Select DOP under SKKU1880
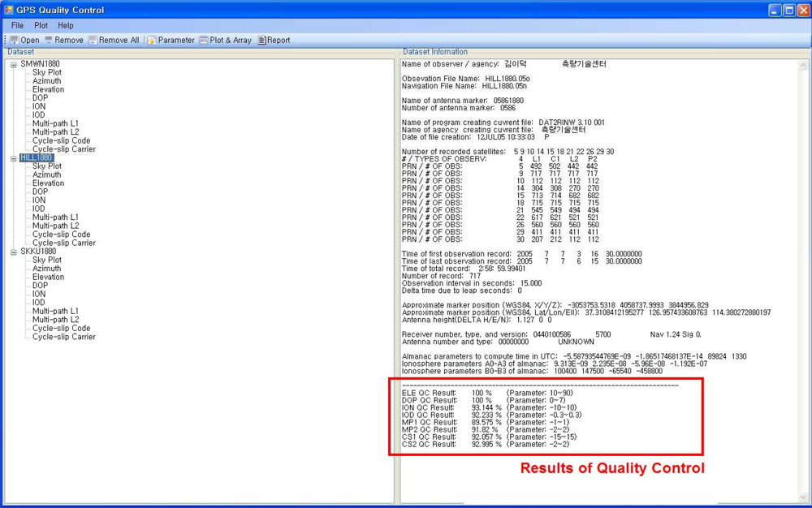The width and height of the screenshot is (812, 508). (40, 286)
